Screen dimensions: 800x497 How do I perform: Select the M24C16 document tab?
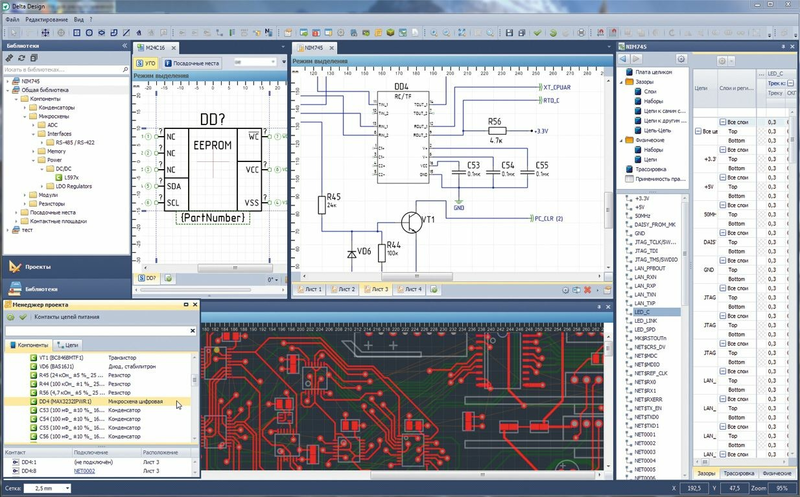point(155,47)
